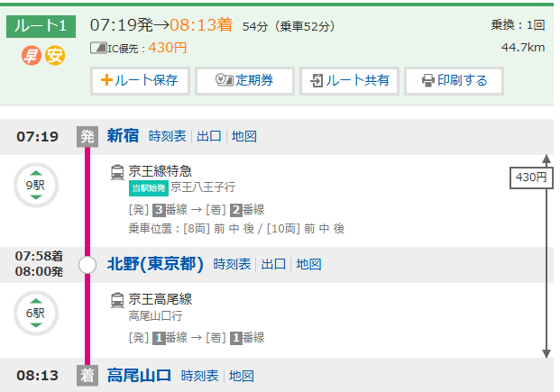
Task: Click the IC card icon near IC優先
Action: [98, 47]
